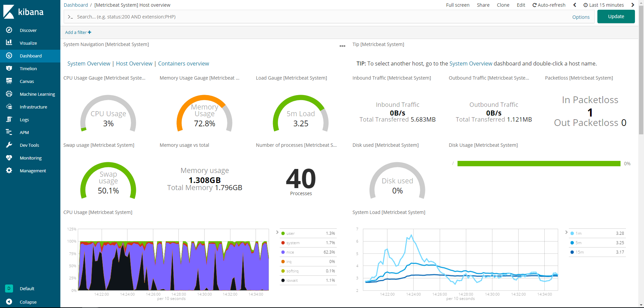
Task: Click the add filter plus icon
Action: coord(90,32)
